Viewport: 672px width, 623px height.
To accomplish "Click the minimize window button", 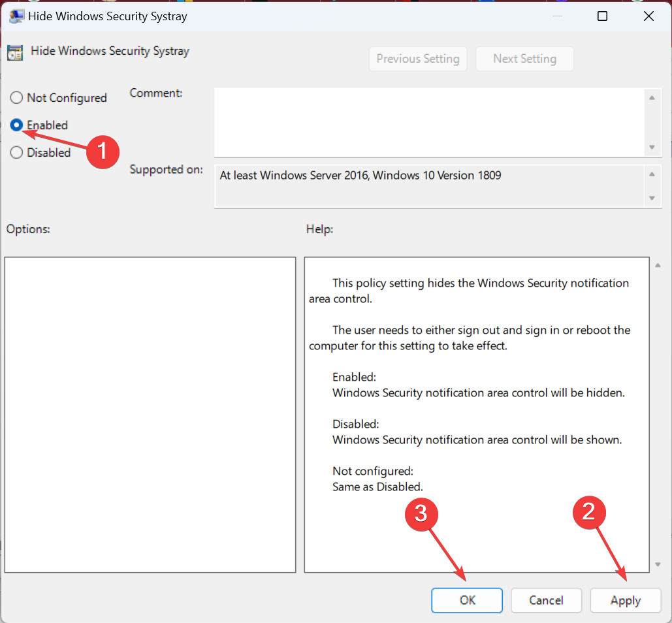I will (556, 16).
